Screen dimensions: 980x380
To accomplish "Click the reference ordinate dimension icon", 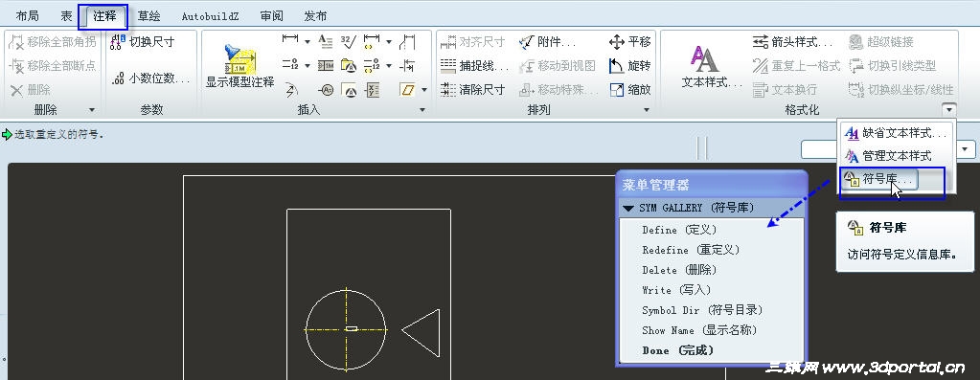I will click(372, 65).
